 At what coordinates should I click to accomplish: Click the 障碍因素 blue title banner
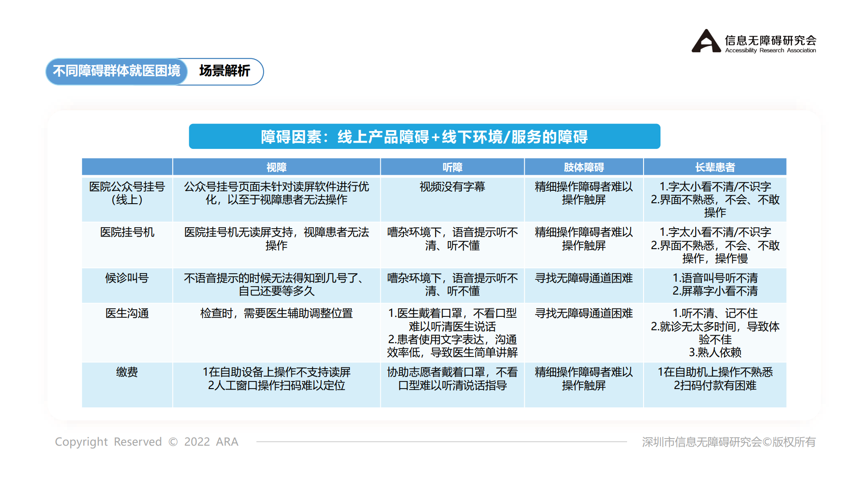pos(424,136)
